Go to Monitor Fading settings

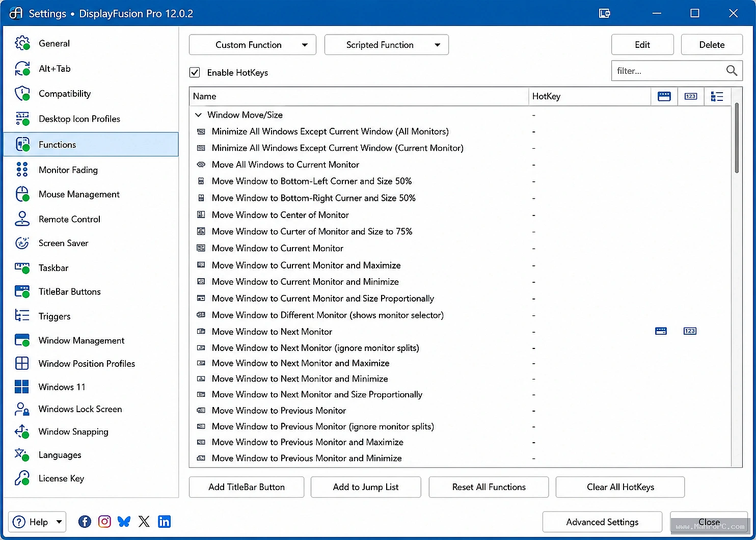91,170
